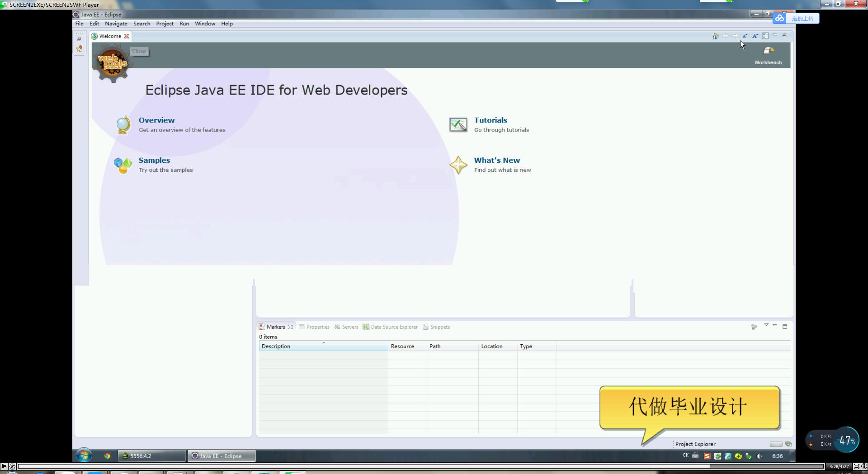Screen dimensions: 868x474
Task: Switch to the Properties tab
Action: pos(314,327)
